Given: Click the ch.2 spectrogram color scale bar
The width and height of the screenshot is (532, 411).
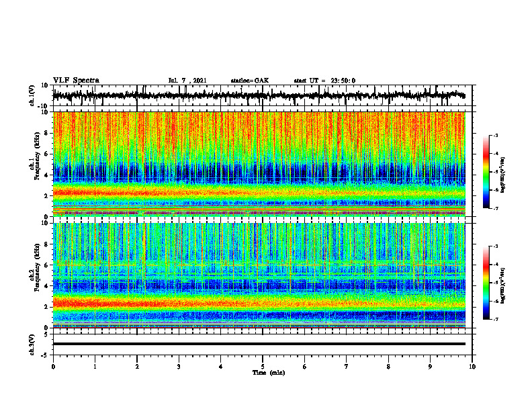Looking at the screenshot, I should pyautogui.click(x=486, y=283).
